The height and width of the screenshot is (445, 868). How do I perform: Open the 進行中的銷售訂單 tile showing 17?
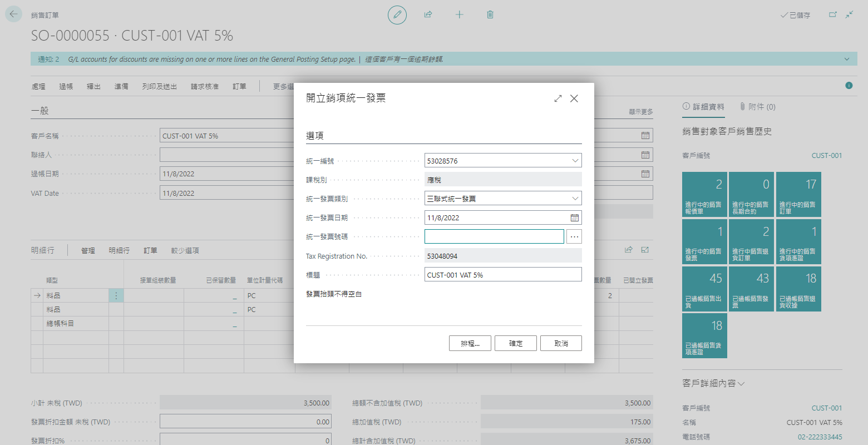798,195
